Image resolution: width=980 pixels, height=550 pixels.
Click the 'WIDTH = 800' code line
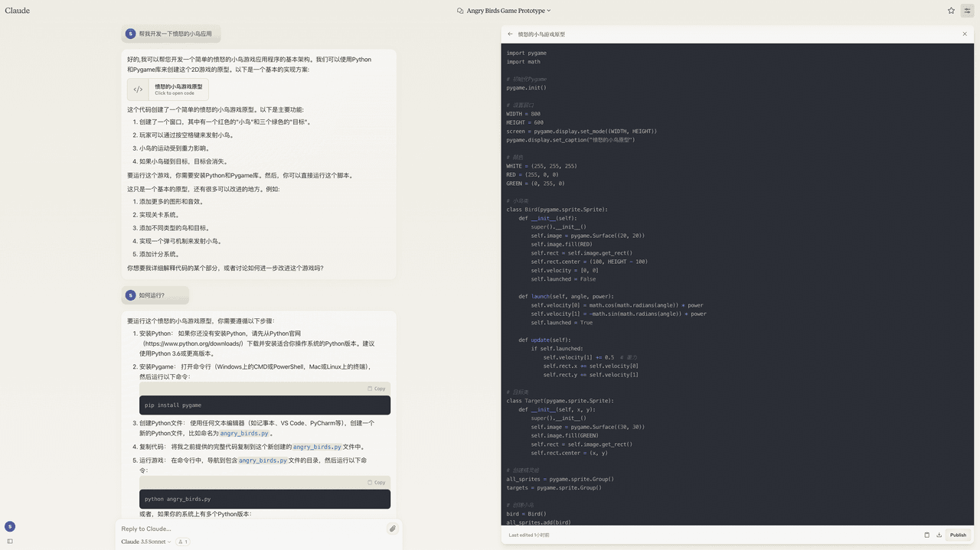click(523, 114)
